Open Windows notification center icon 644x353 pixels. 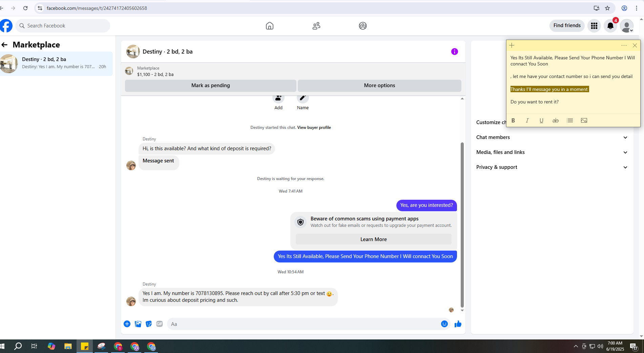pos(634,346)
